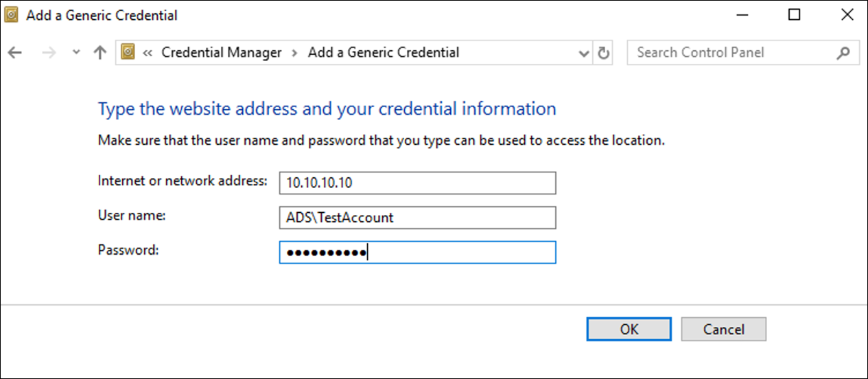Refresh the Control Panel page
Screen dimensions: 868x379
pos(604,53)
